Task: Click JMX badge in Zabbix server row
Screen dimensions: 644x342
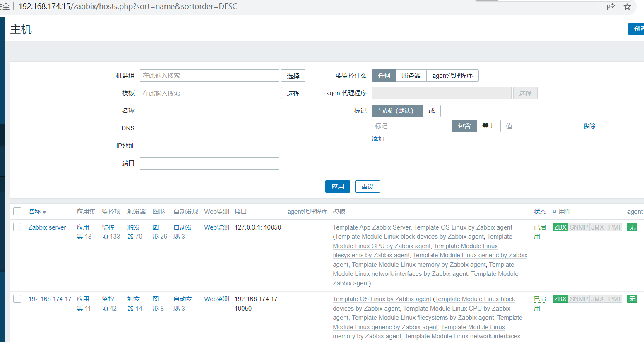Action: click(x=598, y=227)
